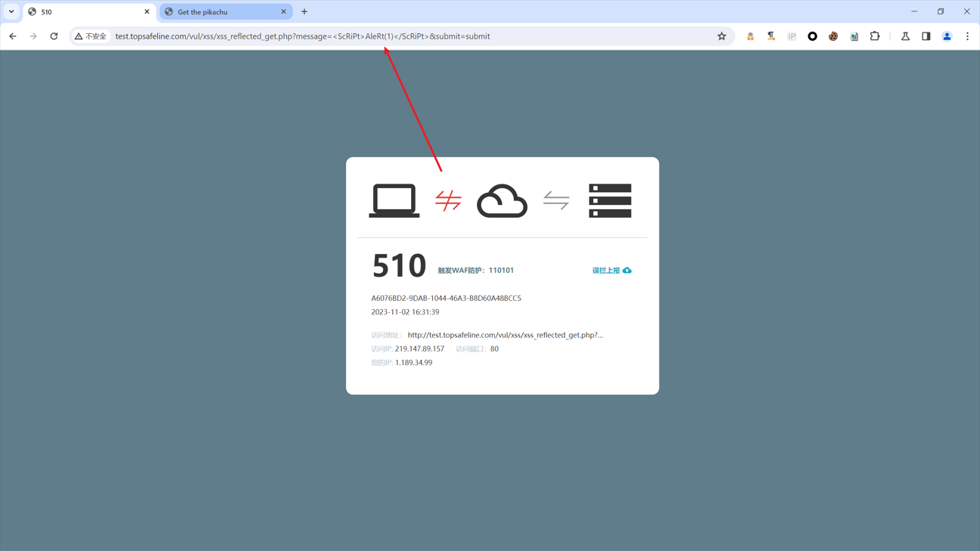Click the URL address bar text
Viewport: 980px width, 551px height.
(302, 36)
